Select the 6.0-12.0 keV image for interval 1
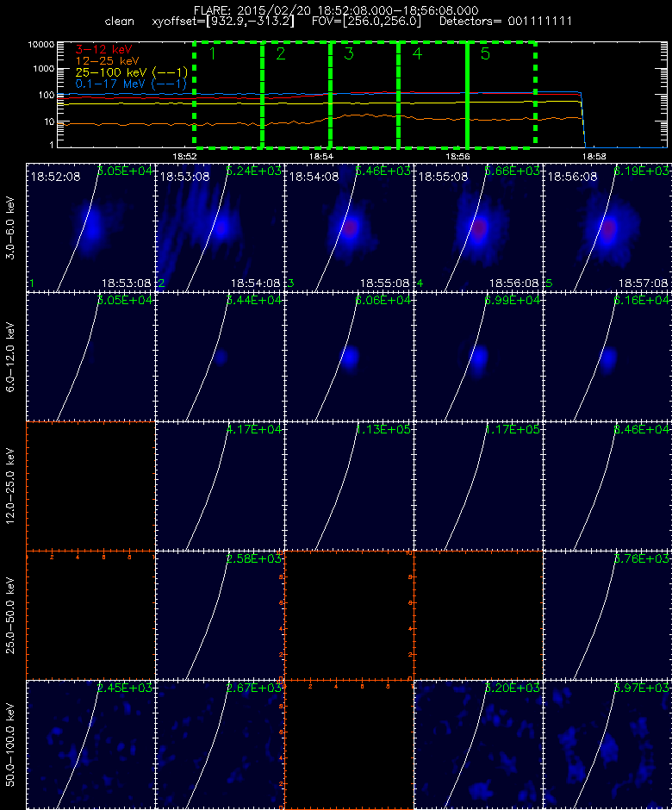Viewport: 672px width, 810px height. click(90, 357)
